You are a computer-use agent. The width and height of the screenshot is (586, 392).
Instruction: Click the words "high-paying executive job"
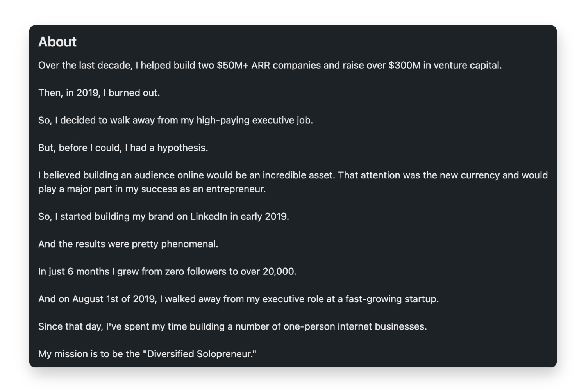255,120
